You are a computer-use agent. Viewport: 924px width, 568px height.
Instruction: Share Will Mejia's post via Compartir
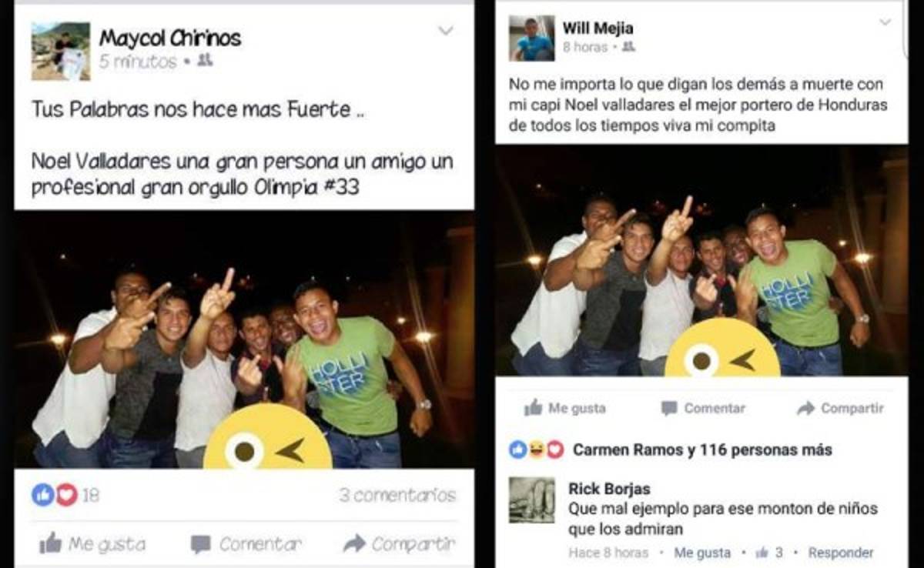tap(840, 408)
